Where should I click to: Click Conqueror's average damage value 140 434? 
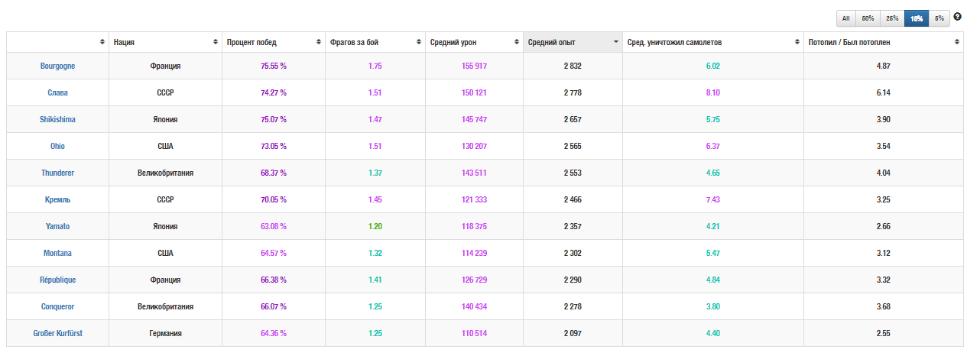coord(474,307)
